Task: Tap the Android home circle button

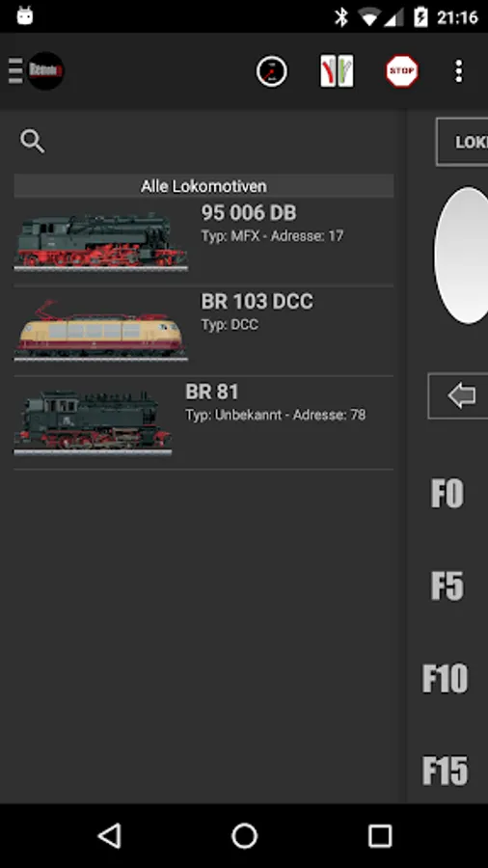Action: (x=244, y=836)
